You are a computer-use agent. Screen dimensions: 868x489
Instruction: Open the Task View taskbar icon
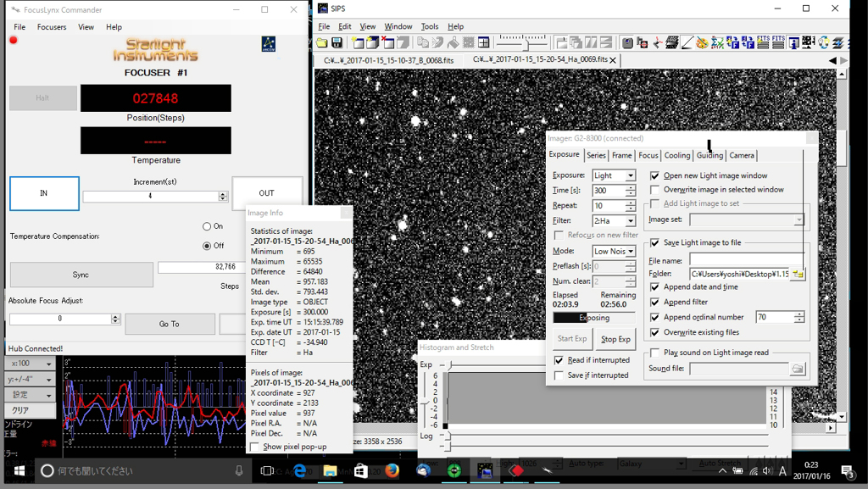click(x=267, y=470)
